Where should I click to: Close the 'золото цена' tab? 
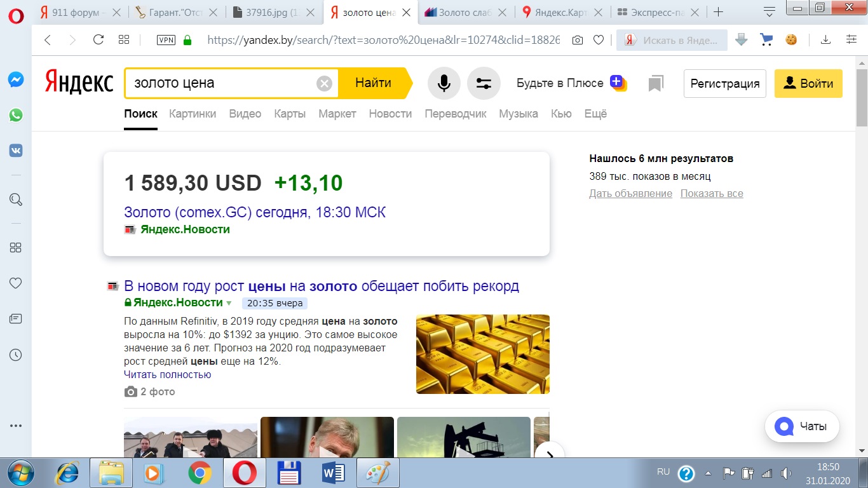point(407,12)
